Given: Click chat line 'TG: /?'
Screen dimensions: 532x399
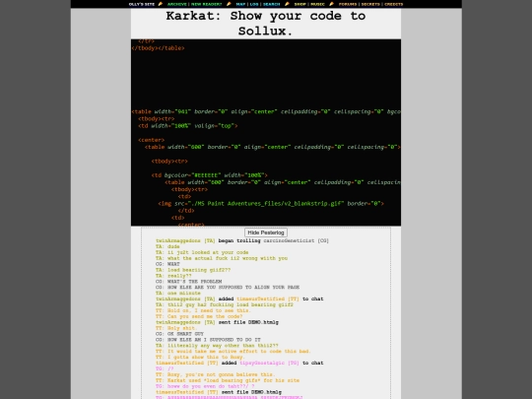Looking at the screenshot, I should point(165,368).
